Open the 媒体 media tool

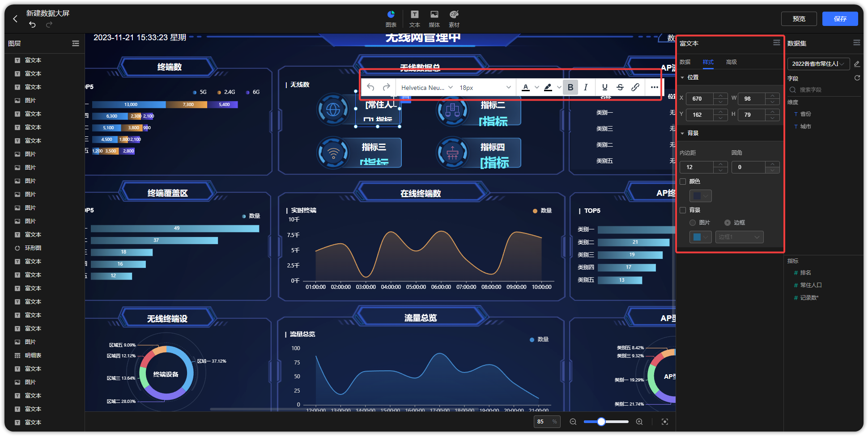pos(434,19)
